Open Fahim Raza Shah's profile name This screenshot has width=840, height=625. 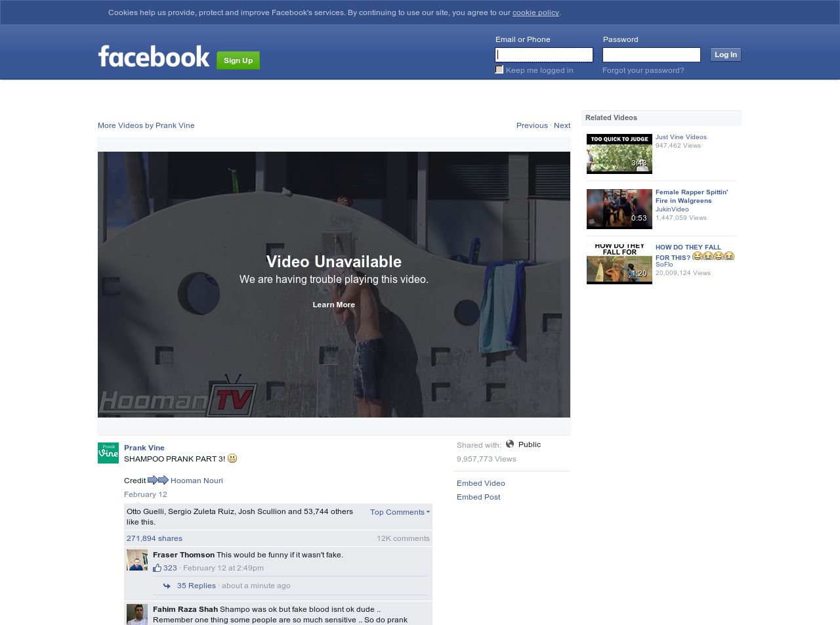click(185, 609)
